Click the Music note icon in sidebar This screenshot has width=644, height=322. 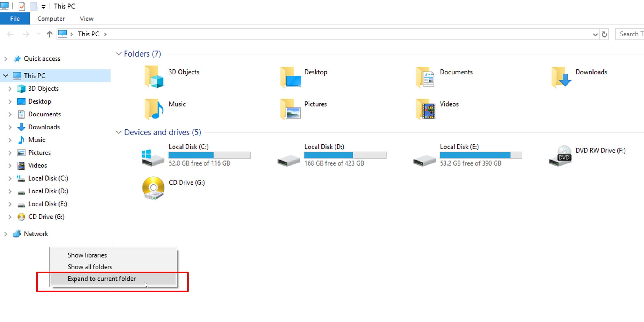pos(21,140)
